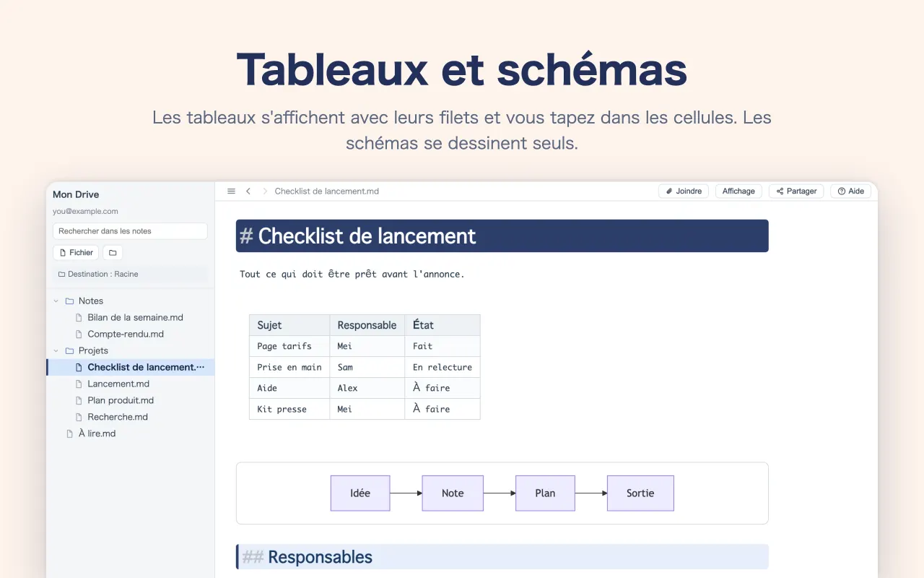Go back with the left chevron arrow

248,191
